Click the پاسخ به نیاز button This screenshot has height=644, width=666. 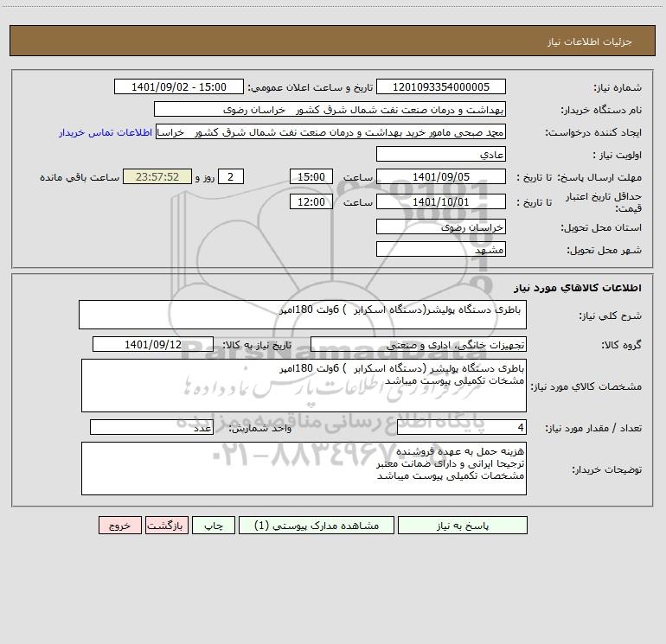tap(463, 526)
